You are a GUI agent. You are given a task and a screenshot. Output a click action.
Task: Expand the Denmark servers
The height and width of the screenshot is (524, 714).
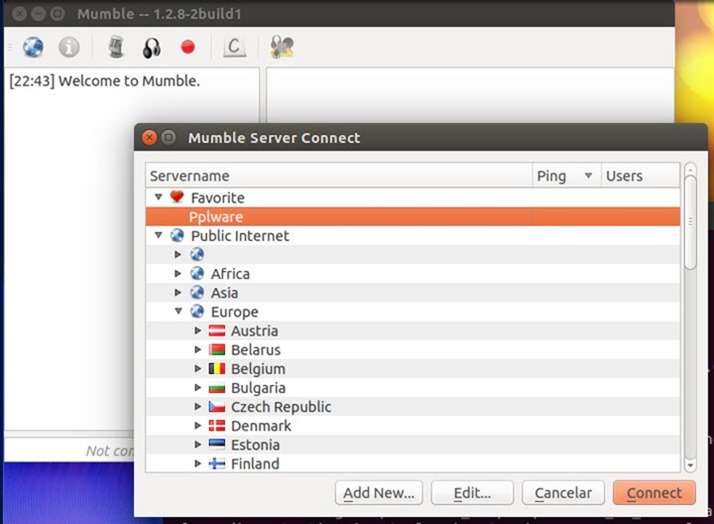click(x=198, y=426)
